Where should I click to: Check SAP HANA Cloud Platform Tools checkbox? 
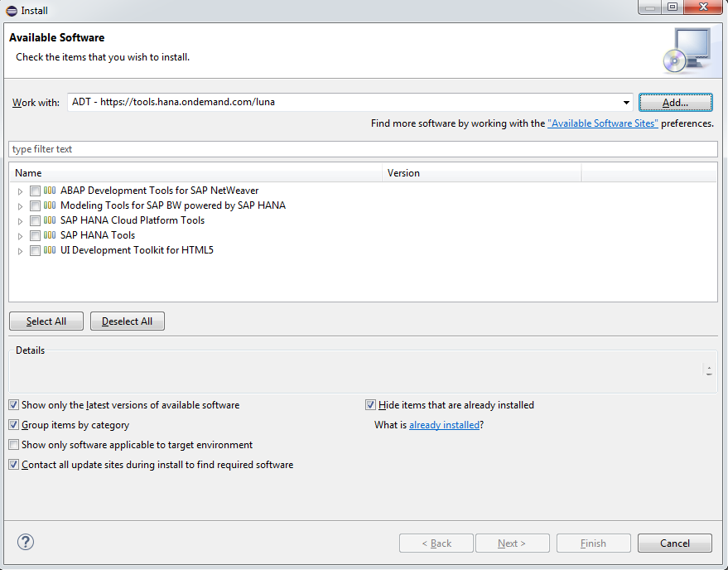(35, 220)
